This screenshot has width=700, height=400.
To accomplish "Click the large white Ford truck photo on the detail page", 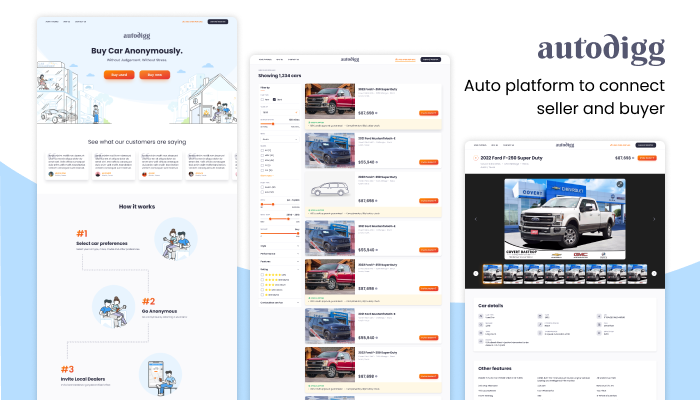I will (565, 219).
